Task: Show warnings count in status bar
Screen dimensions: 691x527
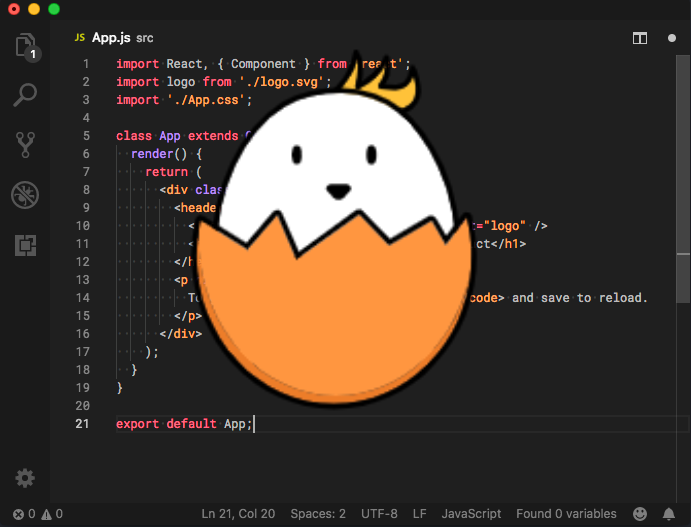Action: coord(52,514)
